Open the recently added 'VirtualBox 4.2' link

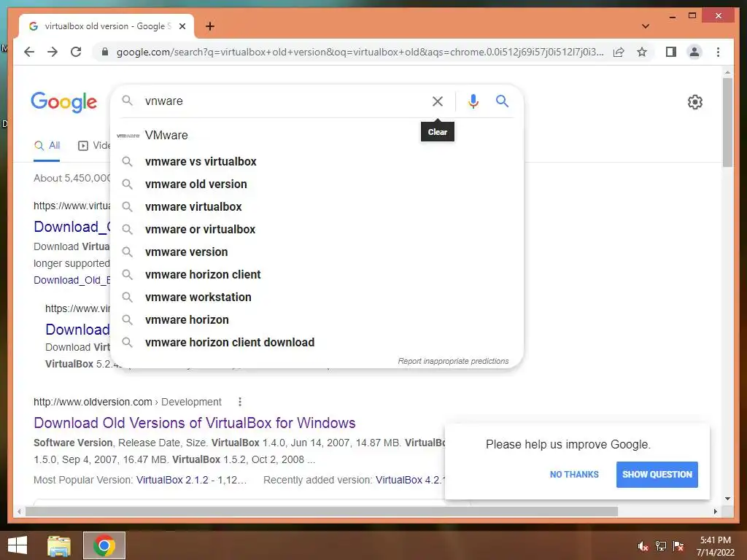(410, 480)
